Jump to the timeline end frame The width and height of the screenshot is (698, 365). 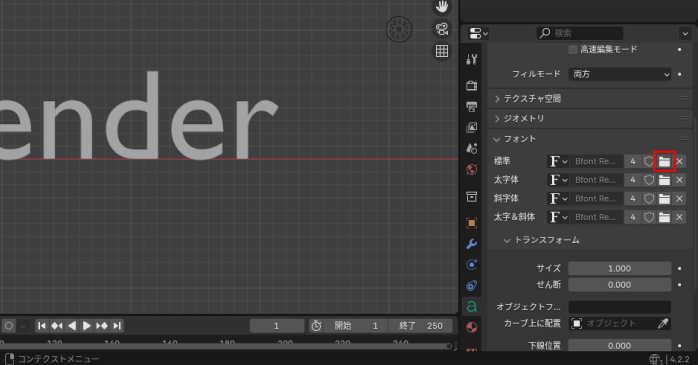click(117, 326)
